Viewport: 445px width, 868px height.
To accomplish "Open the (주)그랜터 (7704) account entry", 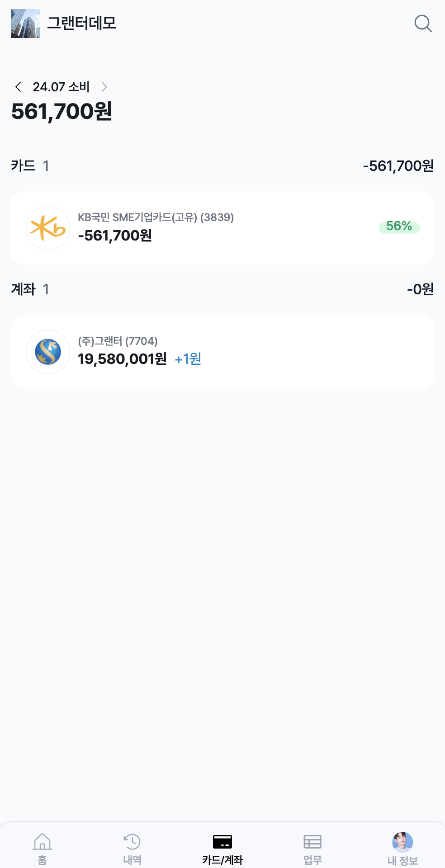I will pos(222,352).
